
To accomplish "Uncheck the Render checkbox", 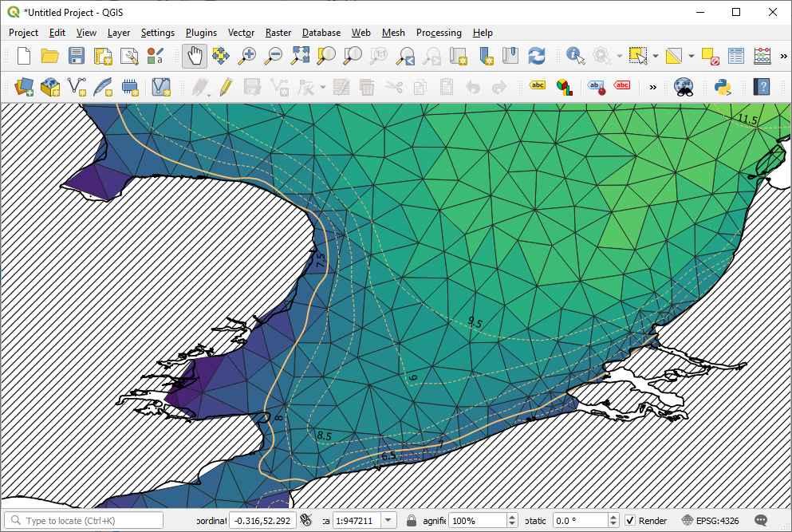I will point(630,521).
